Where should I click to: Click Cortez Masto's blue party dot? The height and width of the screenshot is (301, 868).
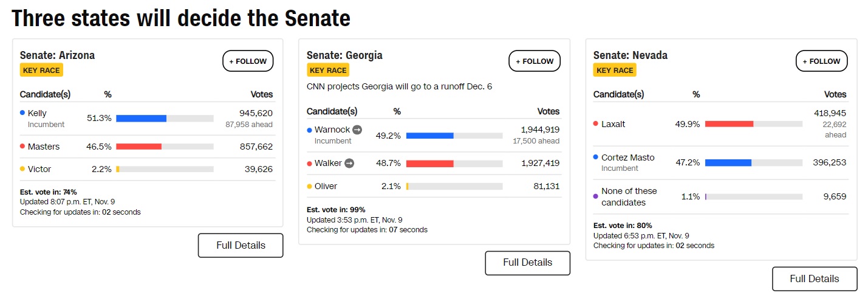pyautogui.click(x=596, y=157)
